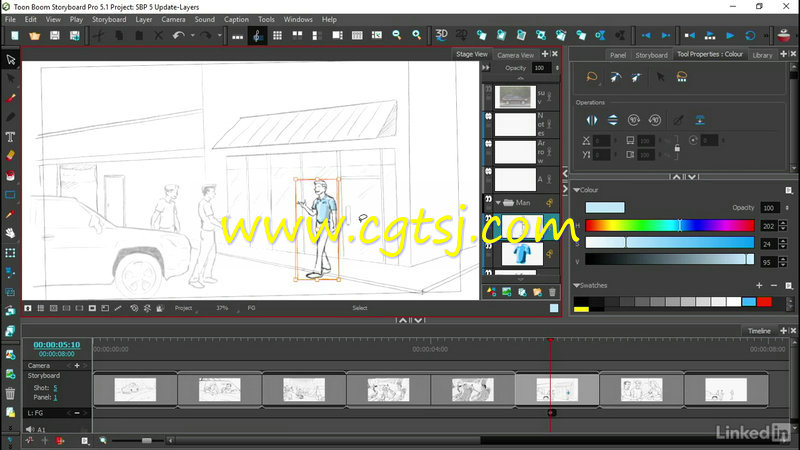Toggle the chain link on the shirt layer
Image resolution: width=800 pixels, height=450 pixels.
coord(550,254)
